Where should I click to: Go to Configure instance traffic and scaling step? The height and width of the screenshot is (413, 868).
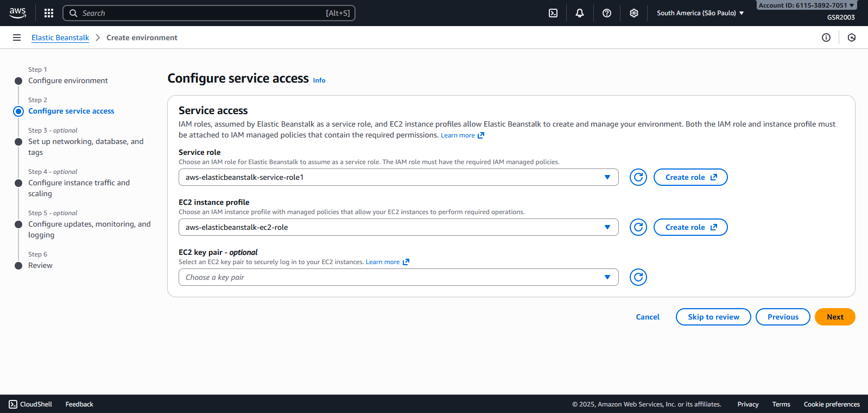click(79, 188)
